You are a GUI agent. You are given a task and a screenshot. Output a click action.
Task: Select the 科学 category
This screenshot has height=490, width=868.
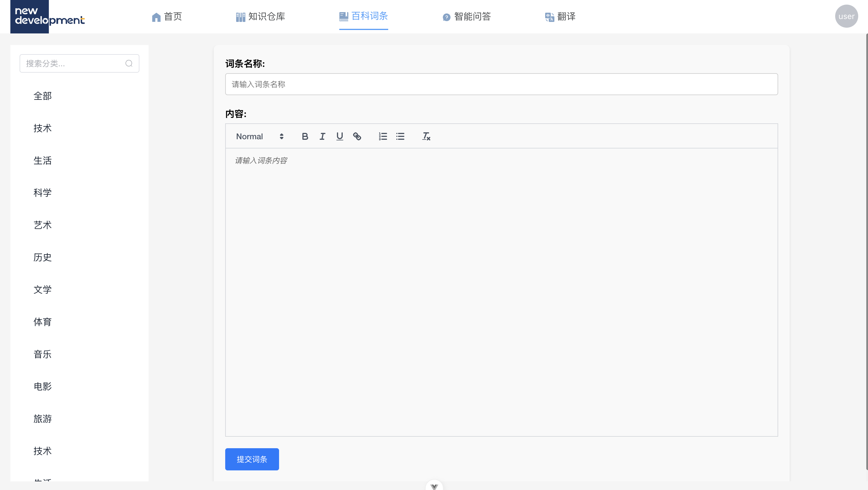point(42,193)
